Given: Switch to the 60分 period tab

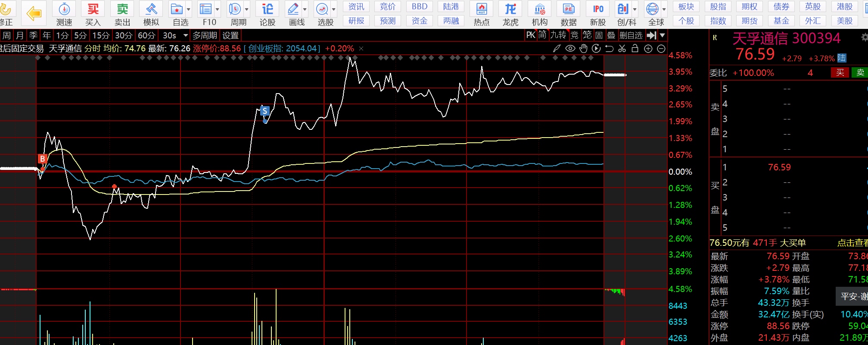Looking at the screenshot, I should tap(146, 35).
